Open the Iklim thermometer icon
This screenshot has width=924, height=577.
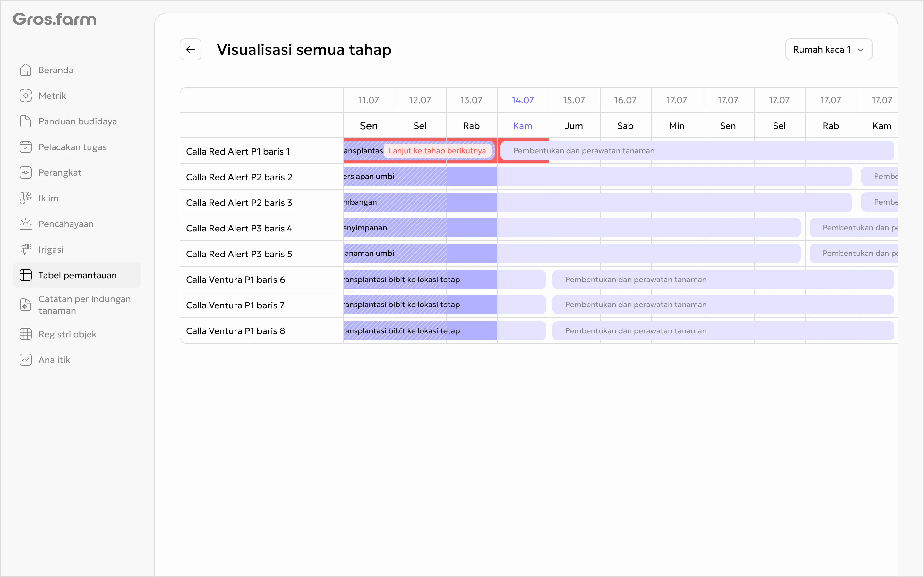[26, 198]
